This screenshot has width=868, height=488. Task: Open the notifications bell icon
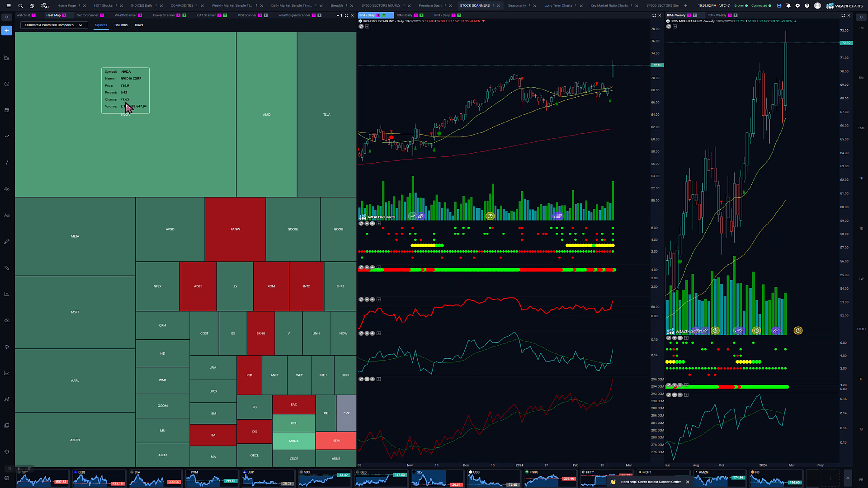click(788, 6)
